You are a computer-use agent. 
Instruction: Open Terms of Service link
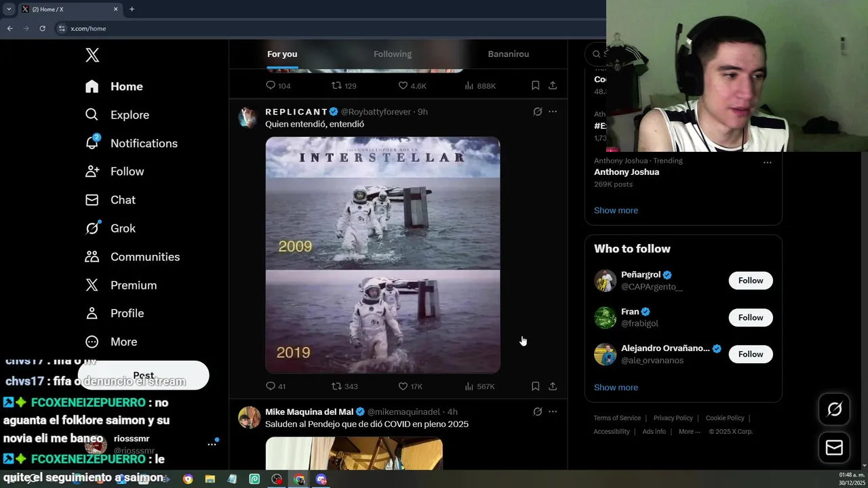(617, 418)
